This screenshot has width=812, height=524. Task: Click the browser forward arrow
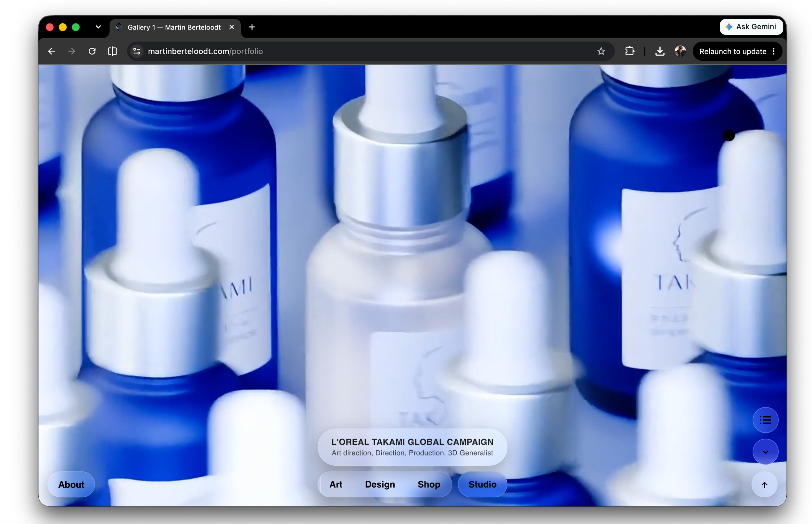tap(71, 51)
